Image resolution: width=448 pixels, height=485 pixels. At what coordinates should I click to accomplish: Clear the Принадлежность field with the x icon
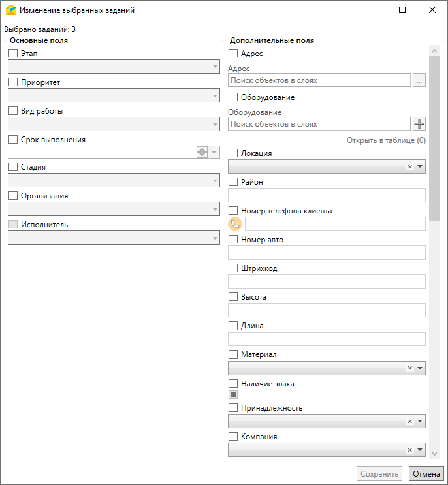(409, 422)
